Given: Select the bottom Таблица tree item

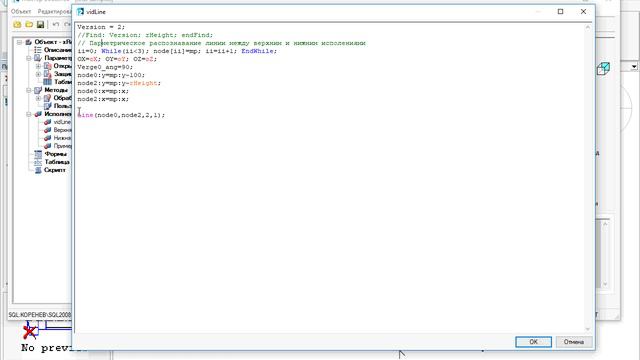Looking at the screenshot, I should [57, 162].
